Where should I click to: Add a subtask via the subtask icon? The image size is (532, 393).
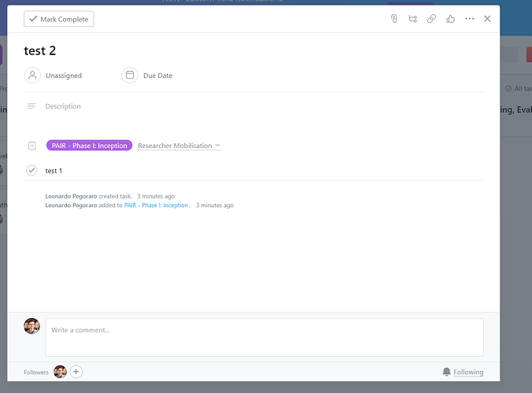[412, 19]
